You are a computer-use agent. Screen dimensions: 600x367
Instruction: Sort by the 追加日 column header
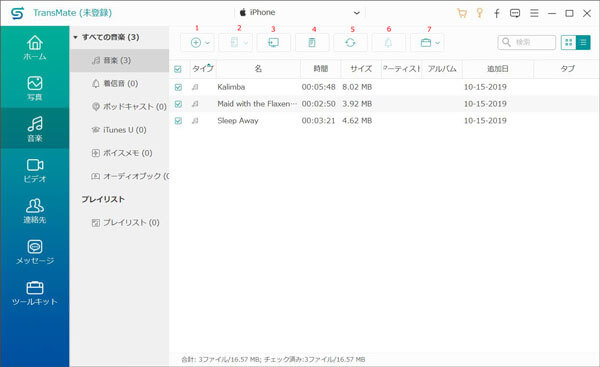pyautogui.click(x=498, y=69)
